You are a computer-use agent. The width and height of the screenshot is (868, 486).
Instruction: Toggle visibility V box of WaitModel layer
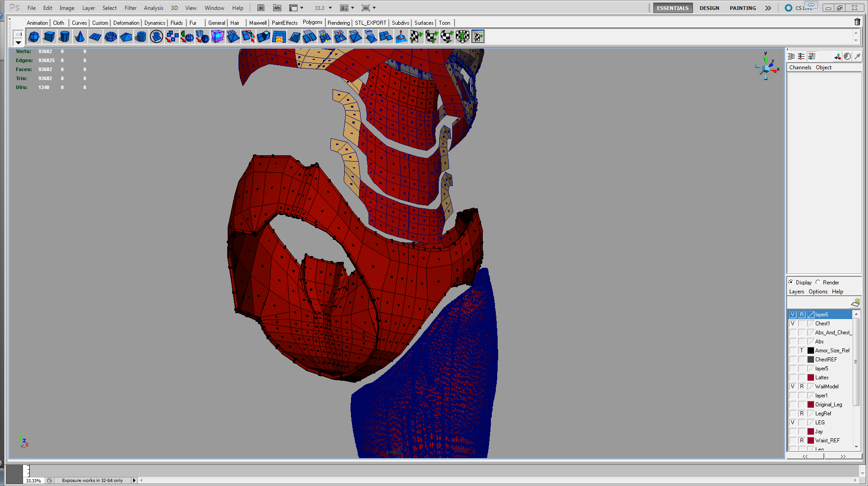(793, 387)
